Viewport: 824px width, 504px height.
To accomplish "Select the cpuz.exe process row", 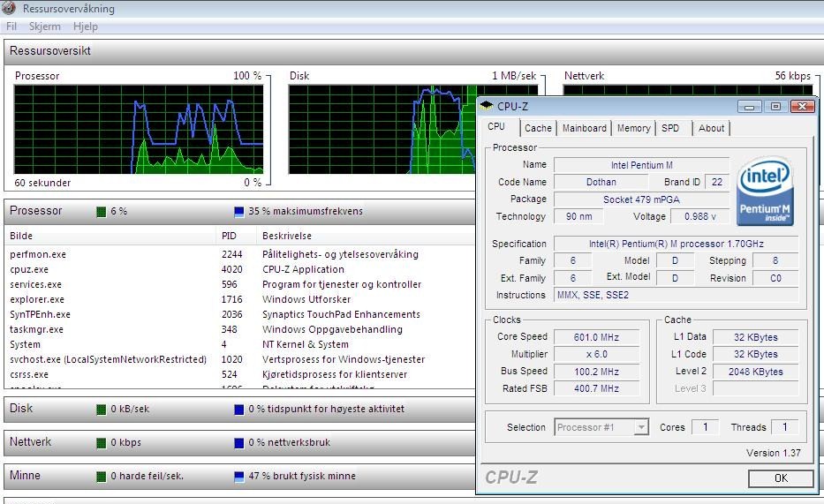I will tap(240, 269).
